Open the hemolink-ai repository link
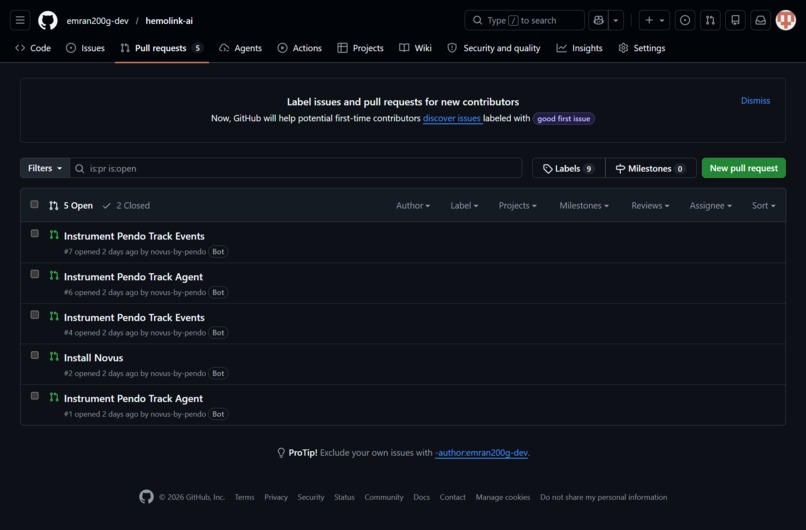The width and height of the screenshot is (806, 530). point(169,21)
